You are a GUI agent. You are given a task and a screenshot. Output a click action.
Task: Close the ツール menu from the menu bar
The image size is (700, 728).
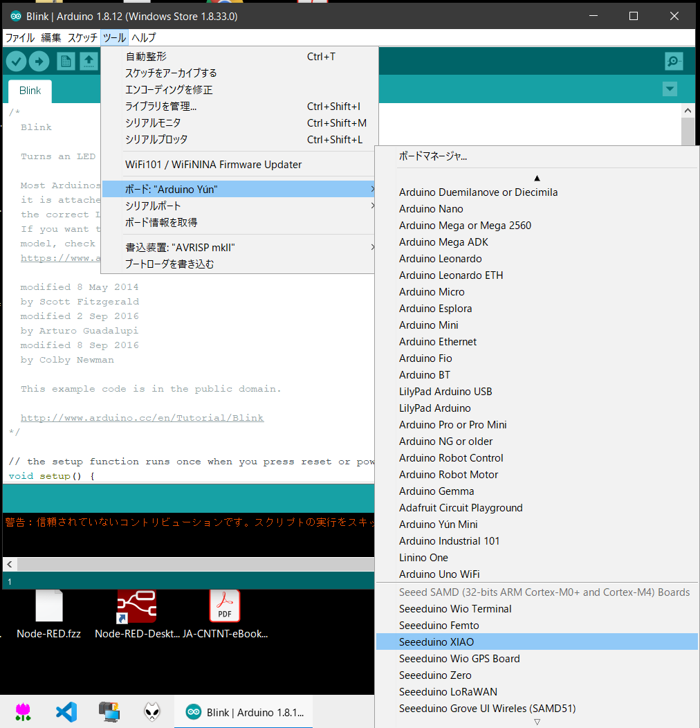[114, 37]
